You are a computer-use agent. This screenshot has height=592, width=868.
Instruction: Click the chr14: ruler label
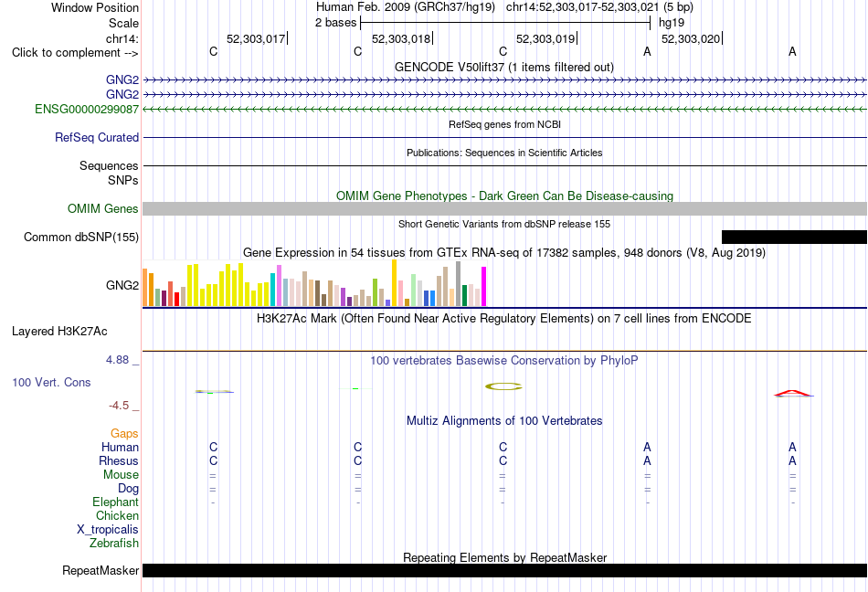point(122,38)
